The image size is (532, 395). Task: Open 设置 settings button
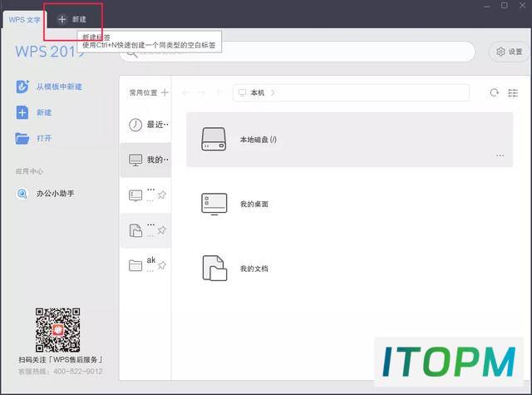509,52
